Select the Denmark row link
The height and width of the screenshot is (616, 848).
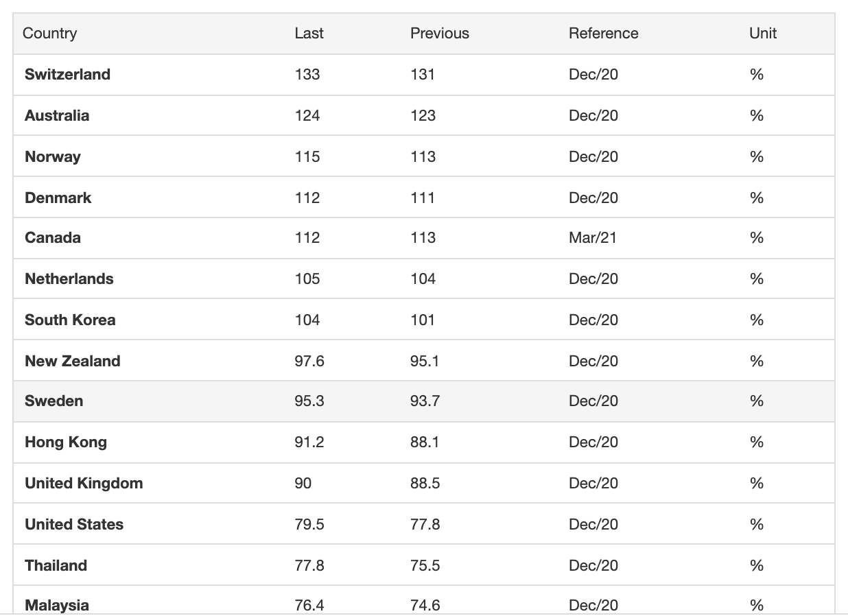[x=58, y=198]
